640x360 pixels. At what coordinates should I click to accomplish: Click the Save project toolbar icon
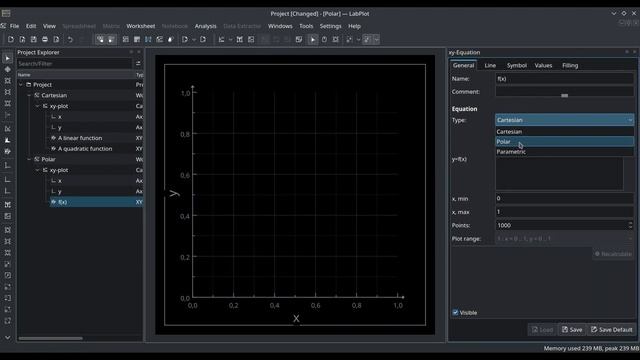click(x=33, y=40)
